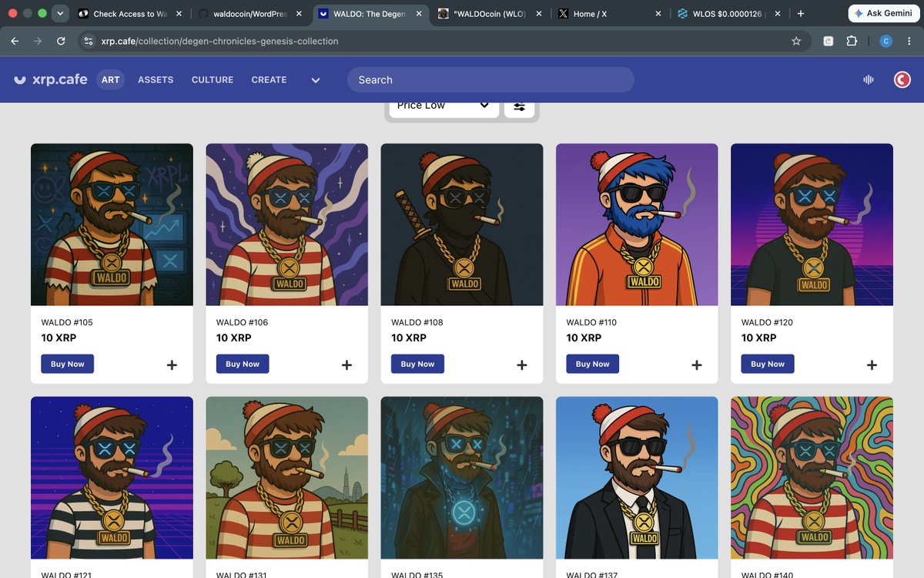Buy Now WALDO #120
The height and width of the screenshot is (578, 924).
(x=768, y=364)
